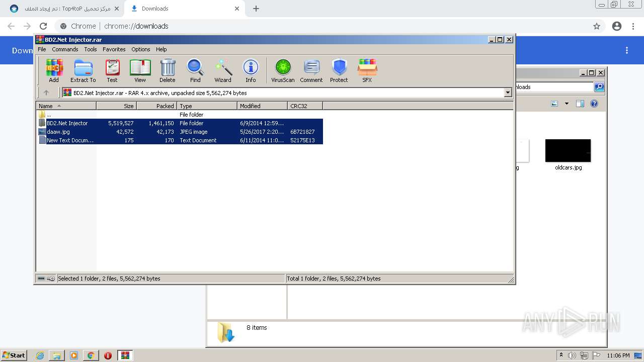Open Explorer help icon

(594, 104)
